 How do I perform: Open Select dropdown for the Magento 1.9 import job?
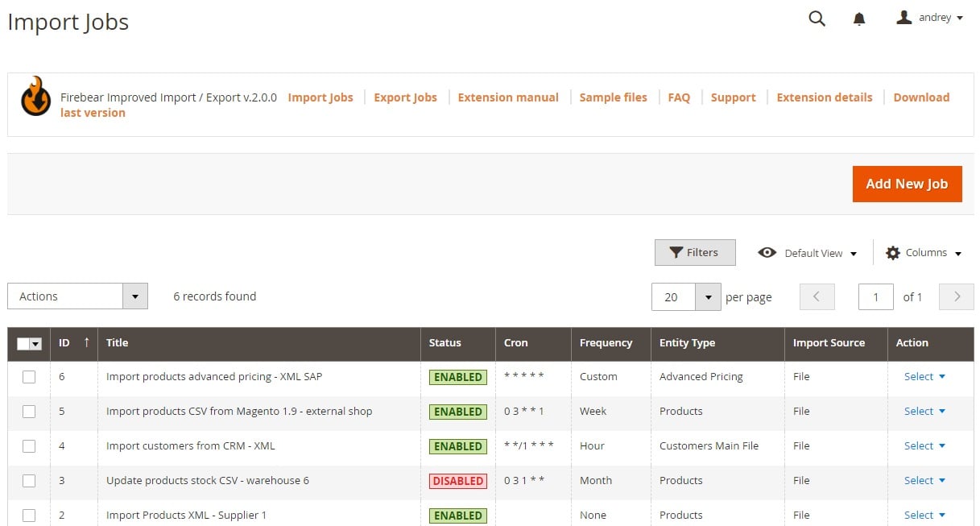pos(923,411)
